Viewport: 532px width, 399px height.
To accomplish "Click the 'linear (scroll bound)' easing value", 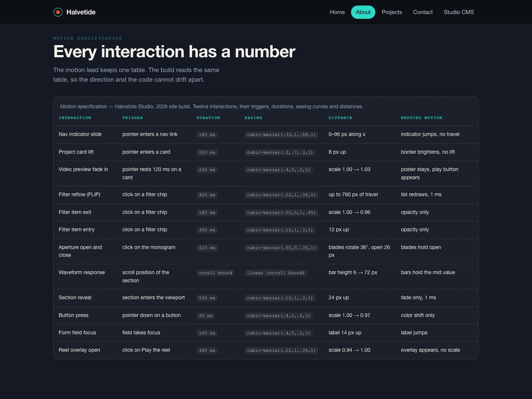I will 276,273.
